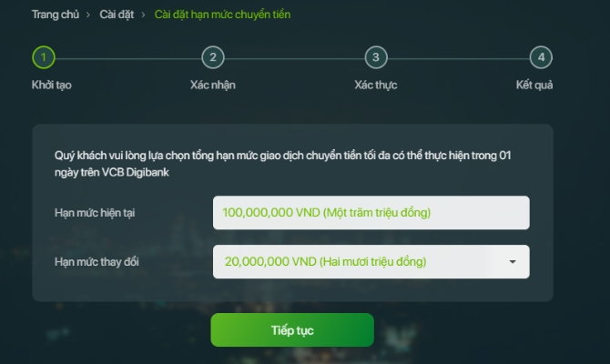Select the Xác thực step label

(x=376, y=86)
